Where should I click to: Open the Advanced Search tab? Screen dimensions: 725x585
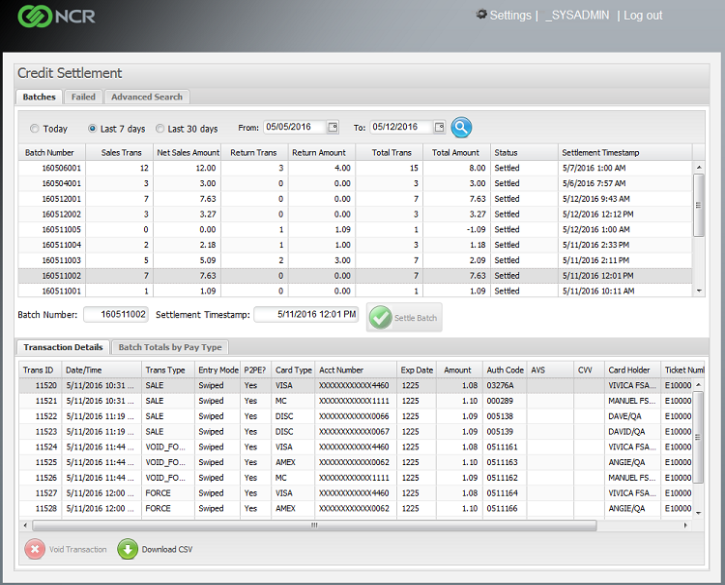[x=146, y=97]
